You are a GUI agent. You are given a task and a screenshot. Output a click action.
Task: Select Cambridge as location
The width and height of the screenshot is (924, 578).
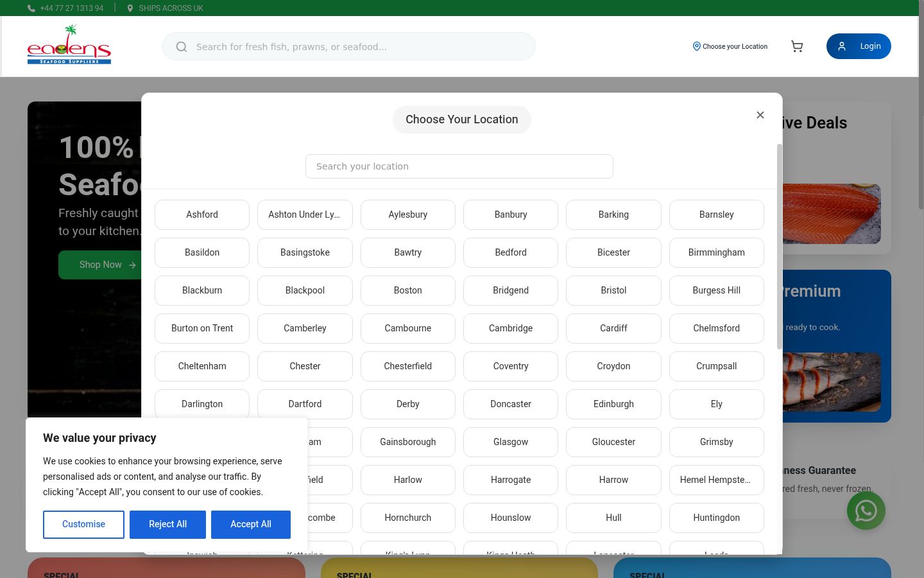(x=511, y=328)
